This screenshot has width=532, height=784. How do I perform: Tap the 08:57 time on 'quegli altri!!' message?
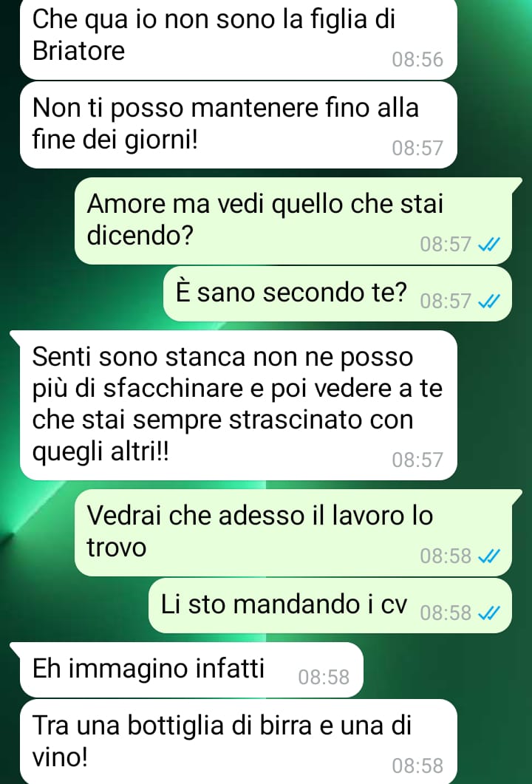point(417,460)
